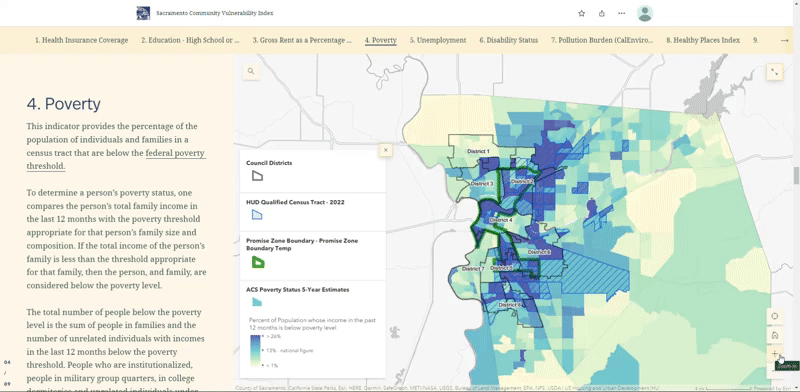Share the story using the share icon
This screenshot has height=392, width=800.
[602, 13]
